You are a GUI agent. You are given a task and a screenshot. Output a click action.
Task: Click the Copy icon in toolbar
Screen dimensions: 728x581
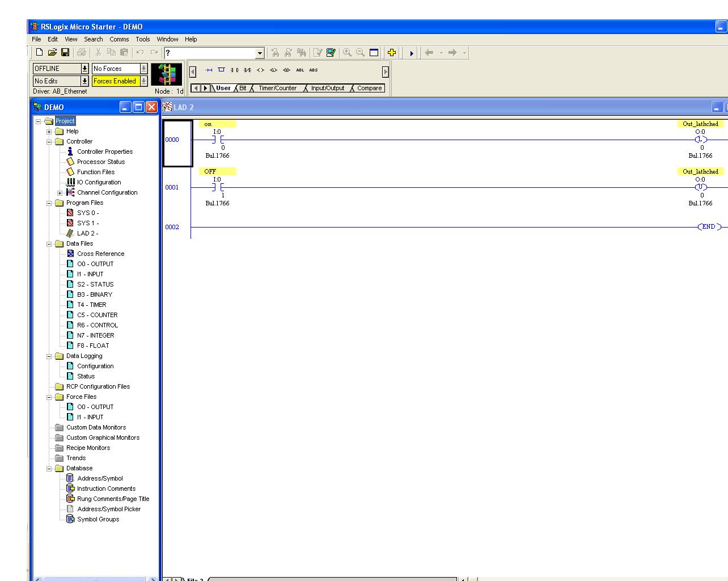[x=111, y=53]
